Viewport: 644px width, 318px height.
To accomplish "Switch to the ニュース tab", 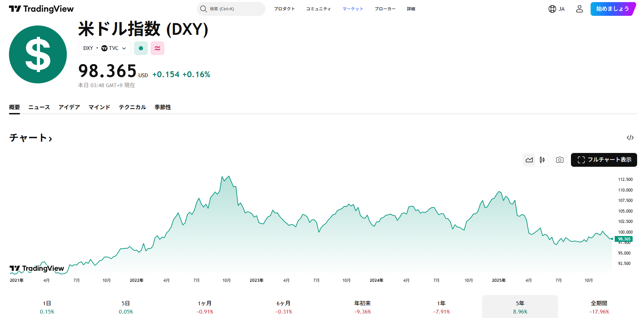I will click(39, 107).
